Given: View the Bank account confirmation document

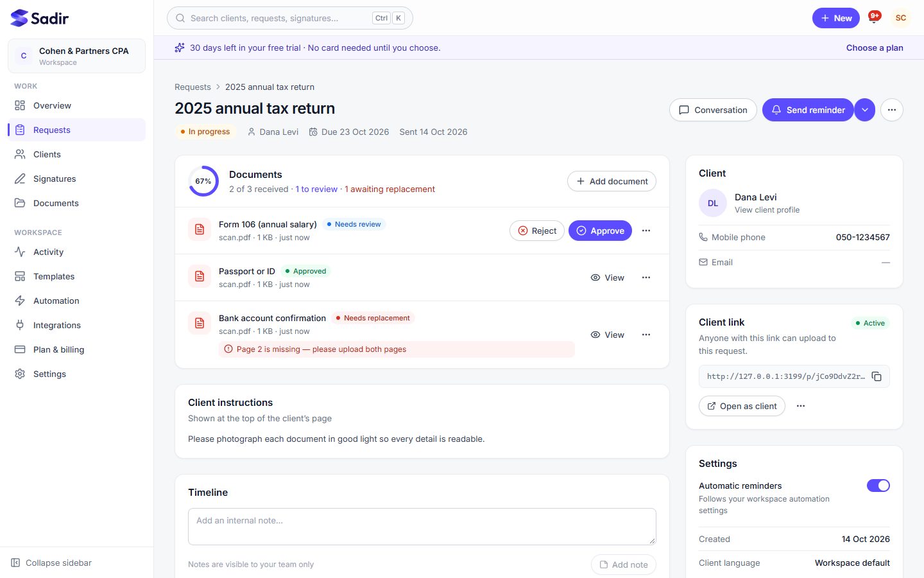Looking at the screenshot, I should 608,335.
